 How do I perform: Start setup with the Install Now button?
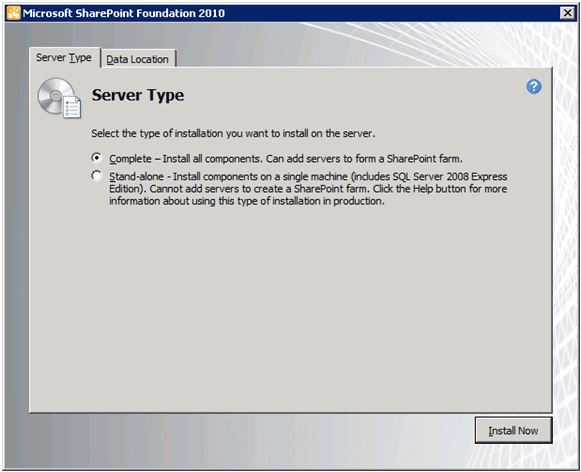pyautogui.click(x=513, y=431)
